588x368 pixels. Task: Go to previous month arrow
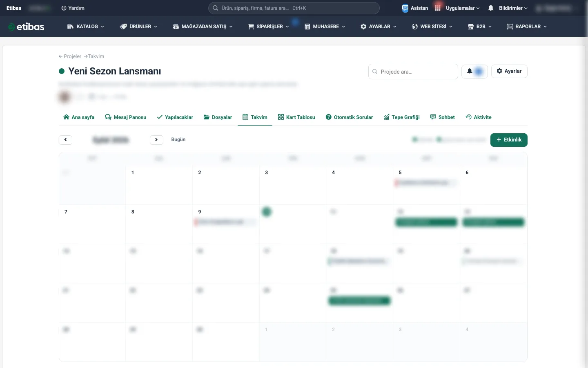coord(65,140)
